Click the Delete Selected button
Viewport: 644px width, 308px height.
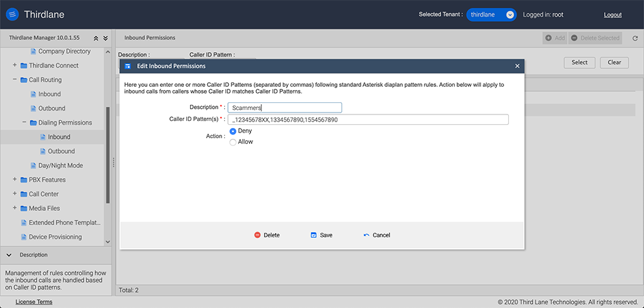[x=595, y=38]
